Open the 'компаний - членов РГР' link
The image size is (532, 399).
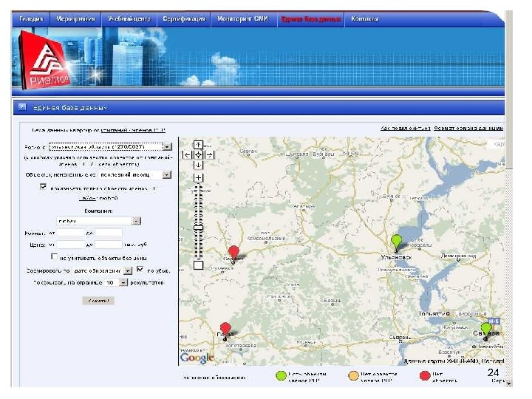coord(133,130)
